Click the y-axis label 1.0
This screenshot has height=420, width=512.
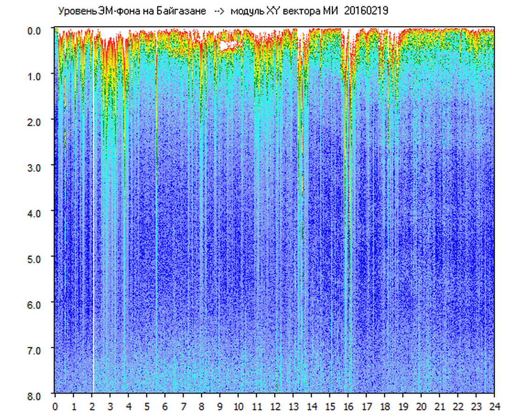point(36,76)
